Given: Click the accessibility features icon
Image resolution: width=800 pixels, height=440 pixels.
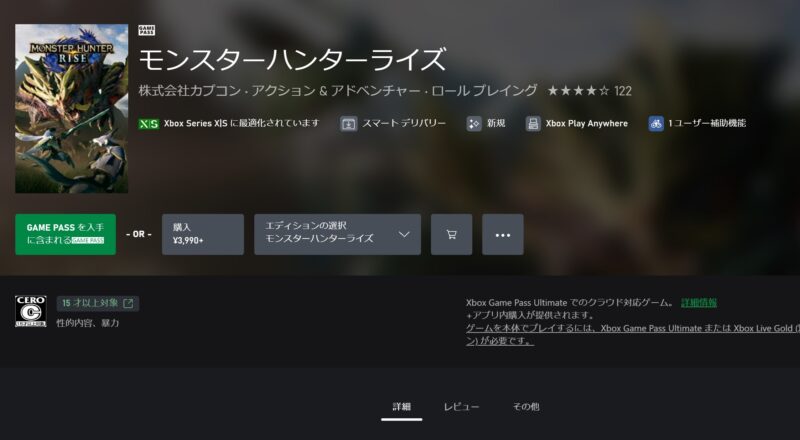Looking at the screenshot, I should coord(656,124).
